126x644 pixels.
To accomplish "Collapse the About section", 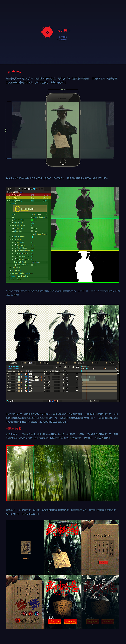I will pos(10,203).
